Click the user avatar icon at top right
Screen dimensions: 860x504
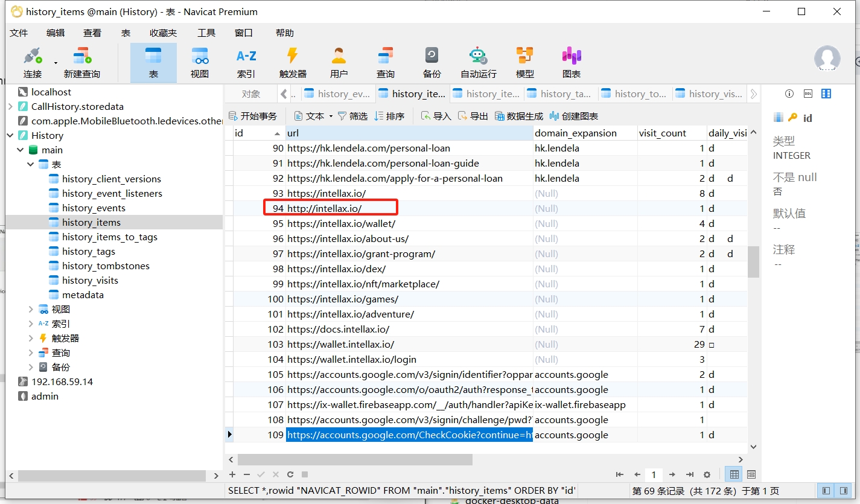click(x=827, y=59)
